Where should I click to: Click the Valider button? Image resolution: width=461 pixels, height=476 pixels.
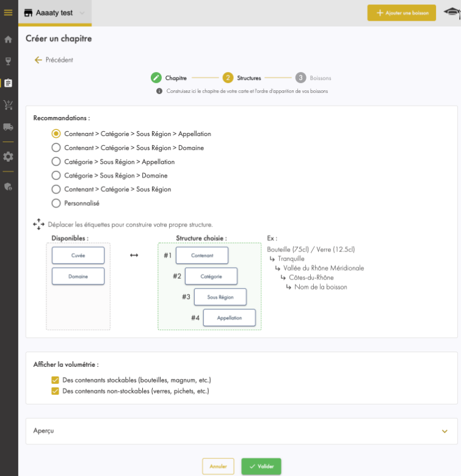point(261,466)
